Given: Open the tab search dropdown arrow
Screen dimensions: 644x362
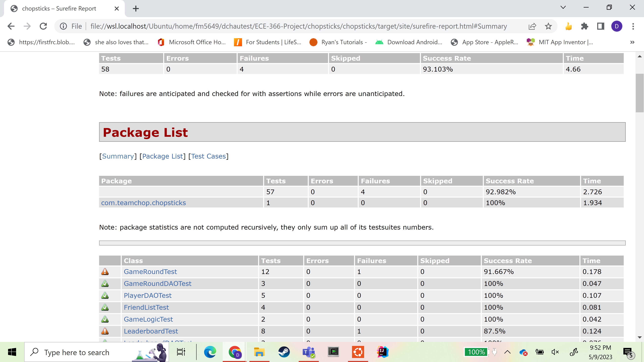Looking at the screenshot, I should click(x=563, y=8).
